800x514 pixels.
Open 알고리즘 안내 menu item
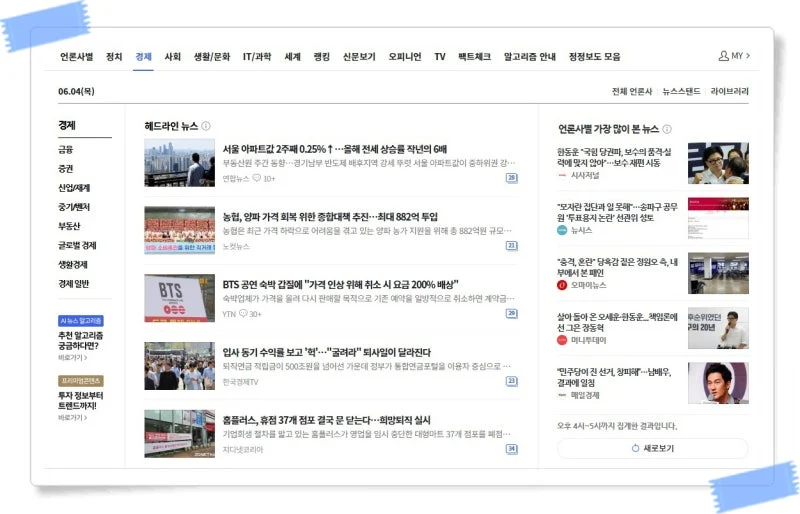(x=530, y=57)
